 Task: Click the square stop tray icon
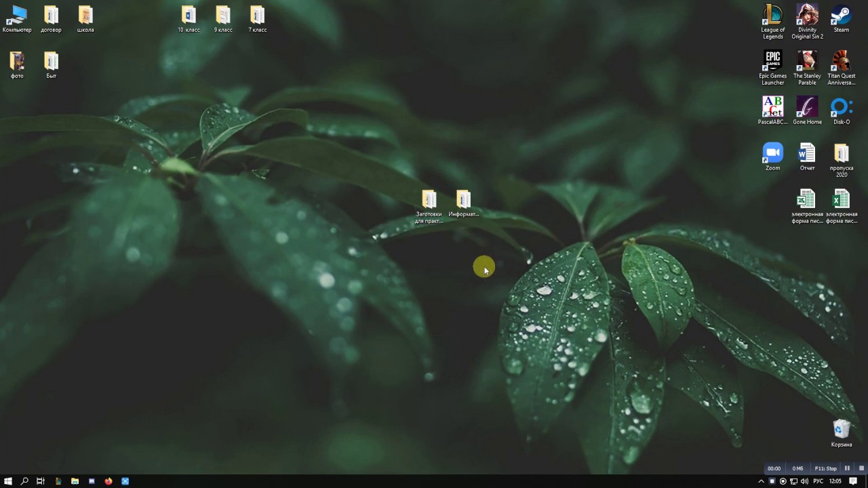[x=772, y=481]
